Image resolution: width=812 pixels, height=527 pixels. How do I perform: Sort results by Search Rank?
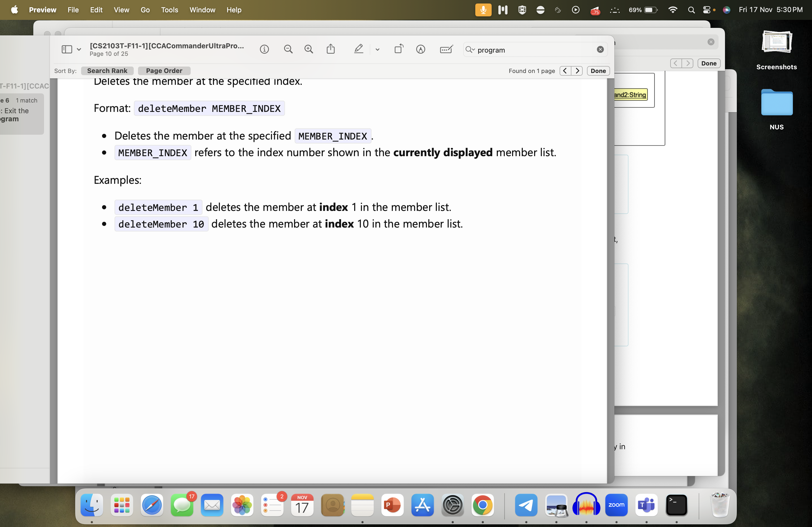pos(107,71)
